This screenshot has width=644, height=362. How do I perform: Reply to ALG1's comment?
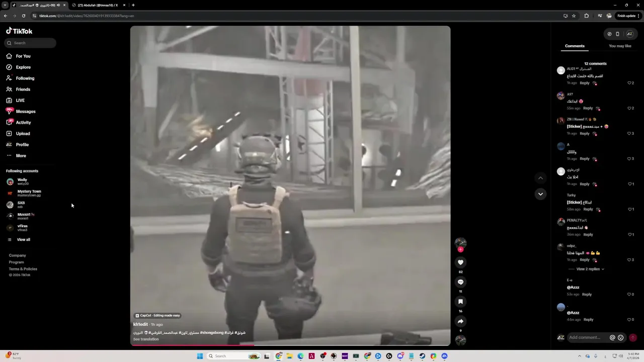tap(585, 83)
